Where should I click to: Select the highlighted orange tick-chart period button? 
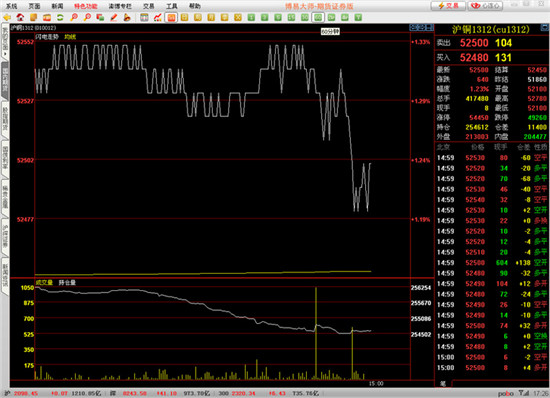pyautogui.click(x=171, y=18)
